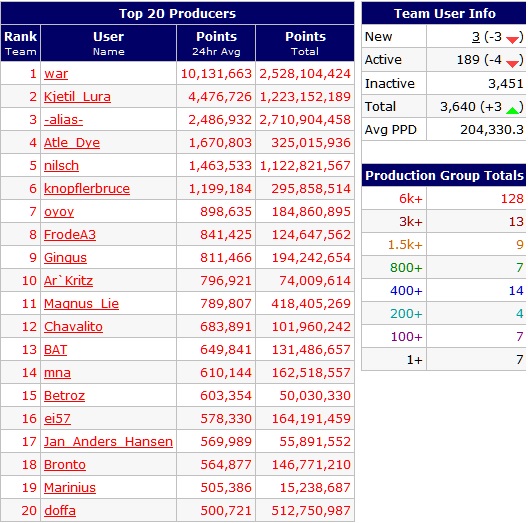Select the doffa user link
This screenshot has width=528, height=523.
(x=60, y=511)
